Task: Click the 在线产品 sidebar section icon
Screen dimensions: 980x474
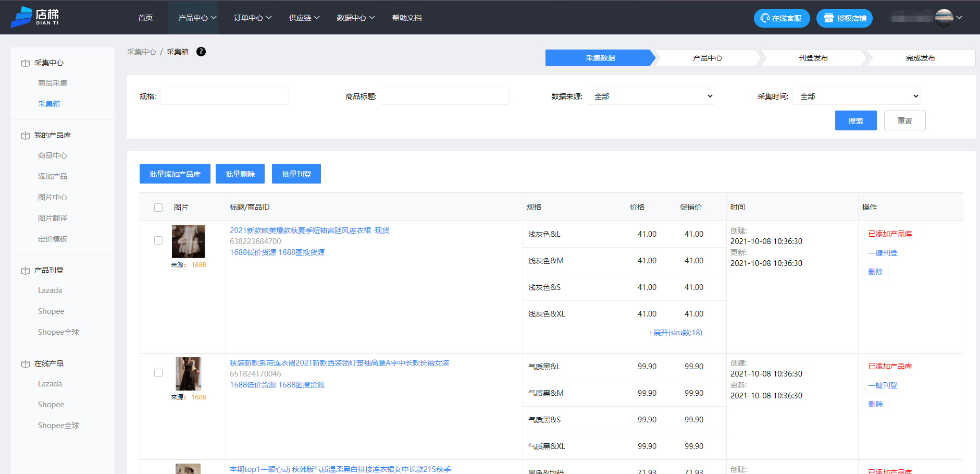Action: (x=25, y=363)
